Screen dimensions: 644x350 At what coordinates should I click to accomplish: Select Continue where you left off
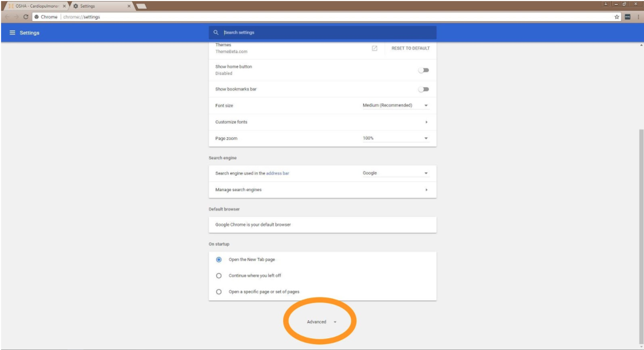pyautogui.click(x=219, y=276)
